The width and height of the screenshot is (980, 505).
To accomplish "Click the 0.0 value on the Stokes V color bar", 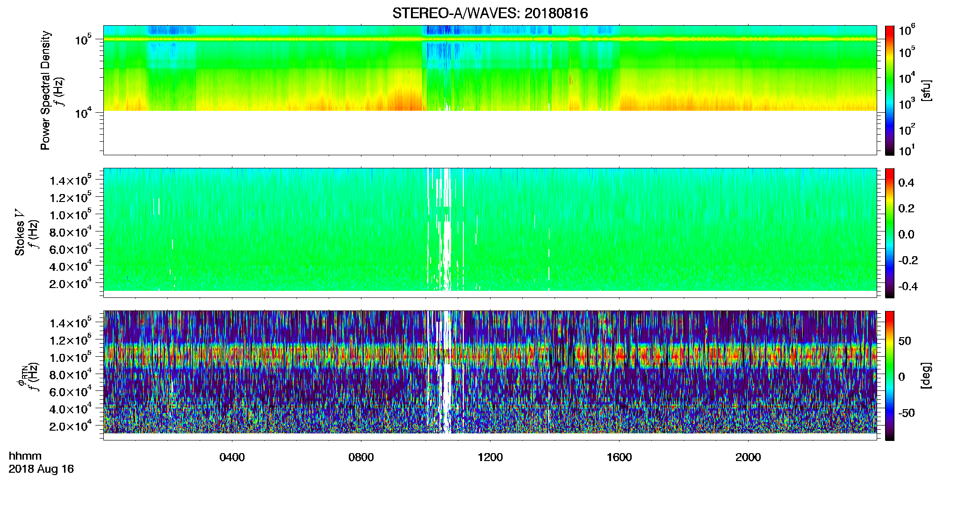I will [x=906, y=234].
